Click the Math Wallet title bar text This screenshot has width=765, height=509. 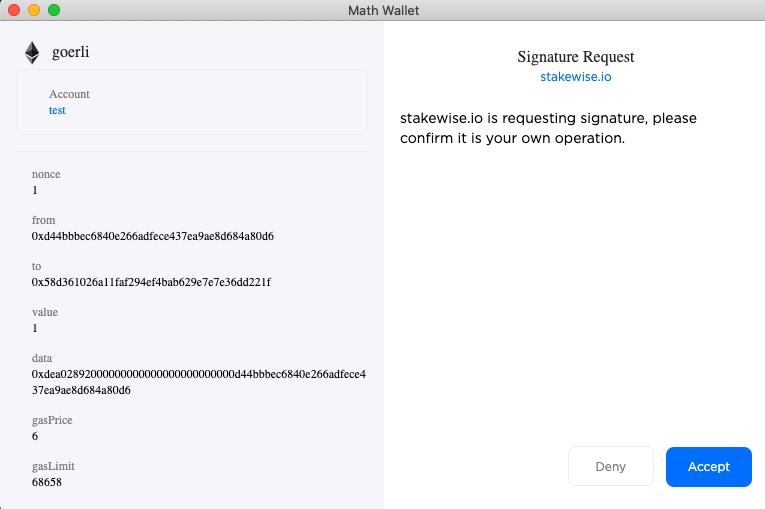tap(382, 10)
